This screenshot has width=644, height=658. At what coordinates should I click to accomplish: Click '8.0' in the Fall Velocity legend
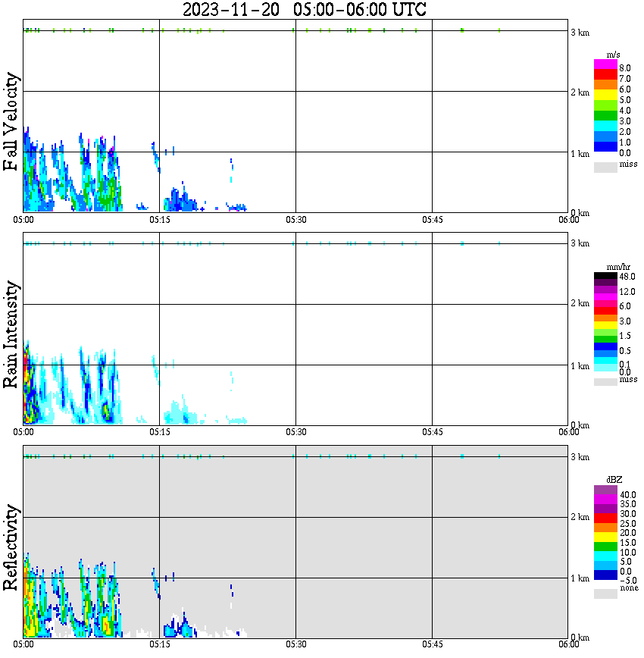tap(625, 68)
